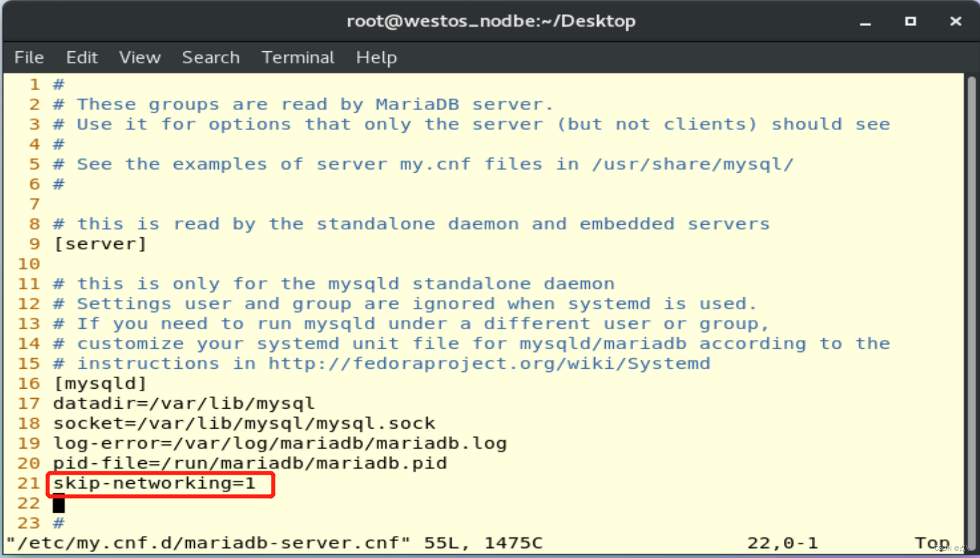Click the block cursor on line 22
The width and height of the screenshot is (980, 558).
coord(59,505)
